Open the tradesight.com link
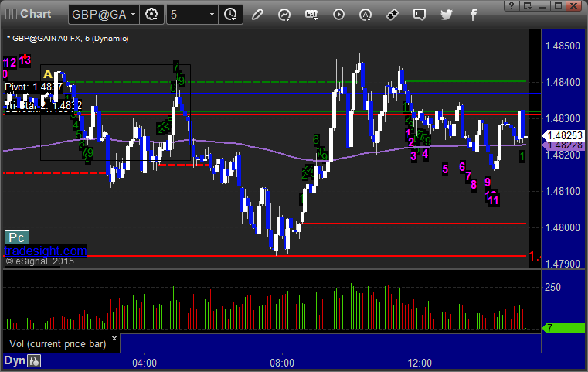Viewport: 588px width, 372px height. (46, 251)
